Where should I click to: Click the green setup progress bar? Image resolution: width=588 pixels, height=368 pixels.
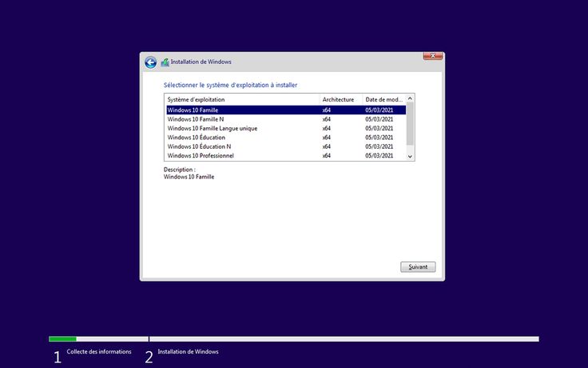click(62, 339)
